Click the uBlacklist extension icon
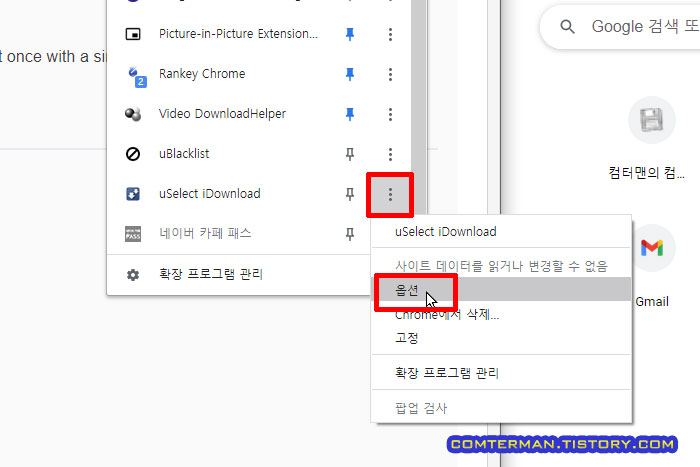Screen dimensions: 700x467 [133, 154]
